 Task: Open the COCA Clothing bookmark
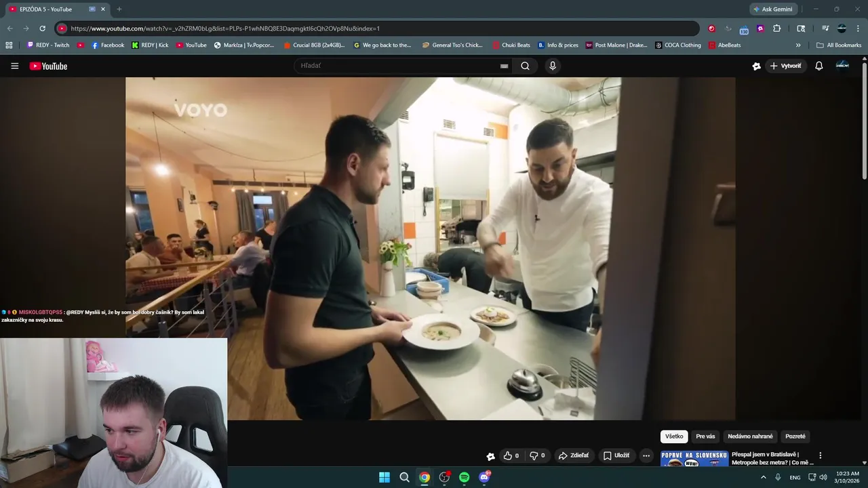point(678,45)
